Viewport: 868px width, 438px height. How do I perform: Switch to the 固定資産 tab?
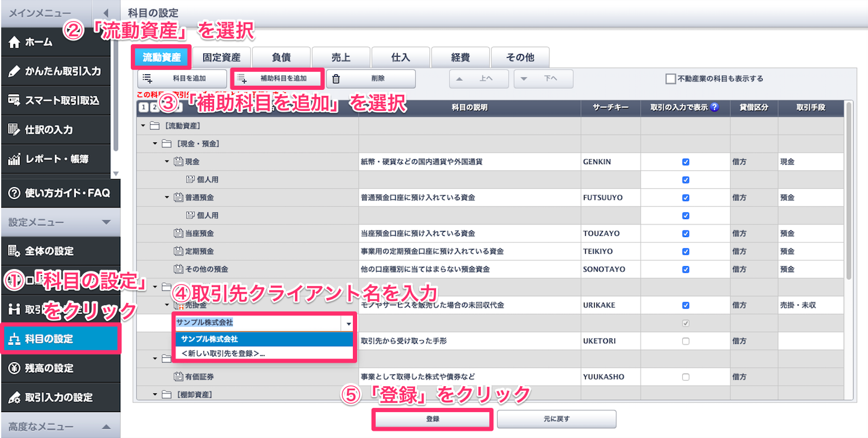point(221,57)
